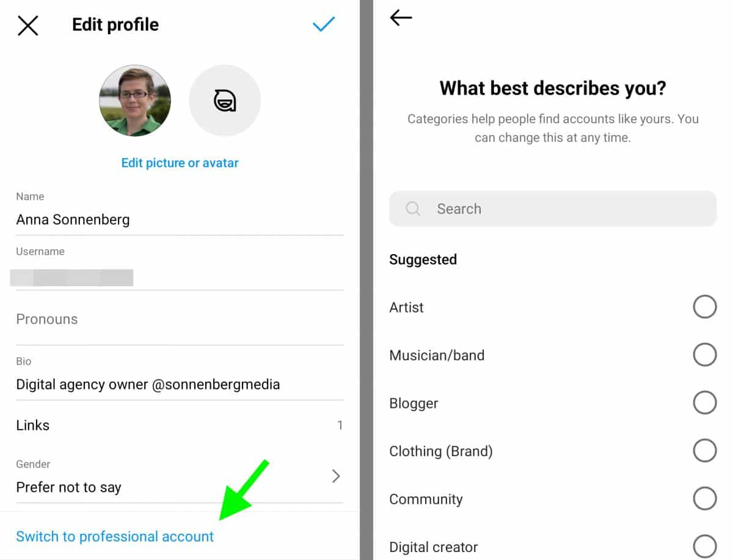Viewport: 733px width, 560px height.
Task: Confirm profile changes with blue checkmark
Action: pyautogui.click(x=324, y=24)
